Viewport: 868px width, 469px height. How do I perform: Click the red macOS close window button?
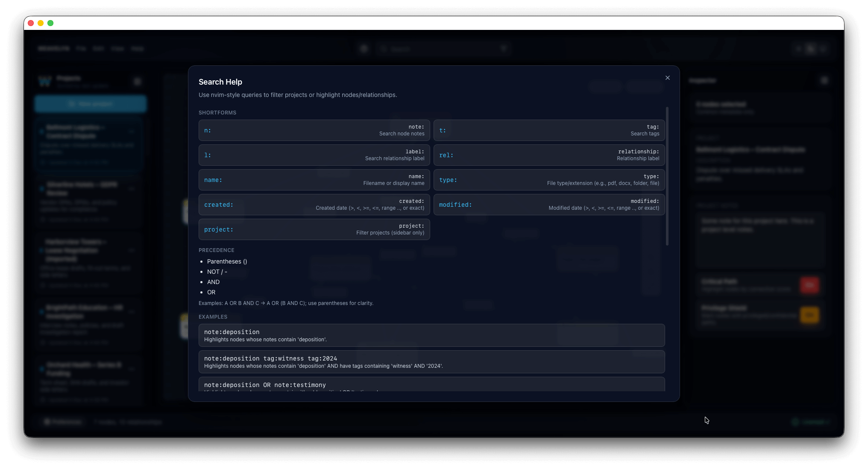tap(31, 23)
